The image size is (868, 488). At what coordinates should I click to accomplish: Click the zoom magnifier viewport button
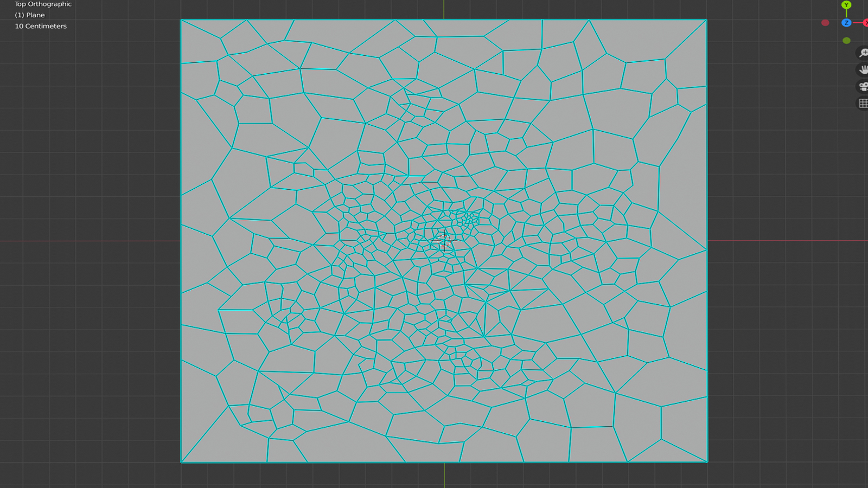(x=863, y=53)
